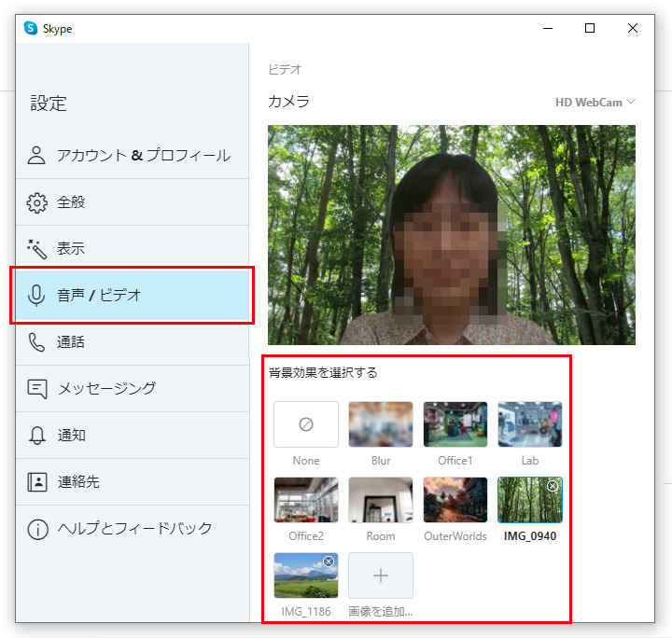
Task: Click the phone icon for 通話
Action: pyautogui.click(x=37, y=342)
